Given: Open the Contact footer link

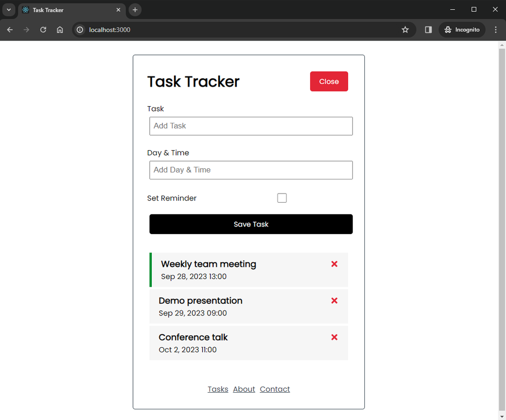Looking at the screenshot, I should (275, 389).
